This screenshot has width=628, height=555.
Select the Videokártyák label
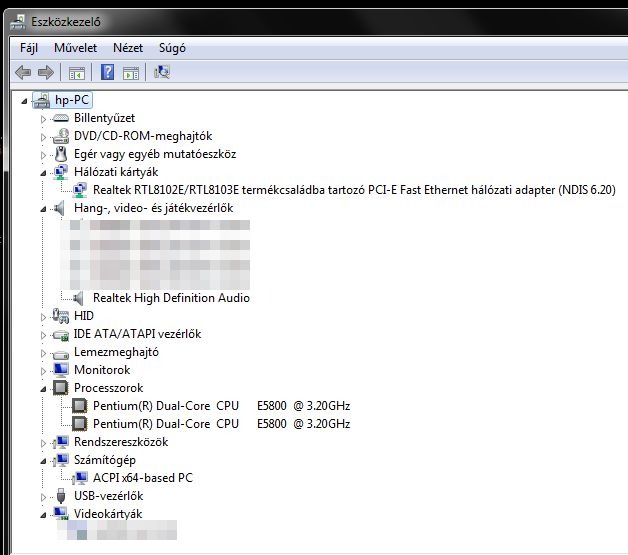[x=108, y=514]
